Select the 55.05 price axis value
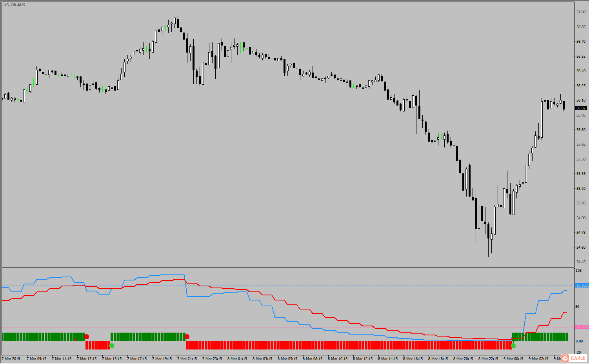The width and height of the screenshot is (589, 364). (581, 203)
